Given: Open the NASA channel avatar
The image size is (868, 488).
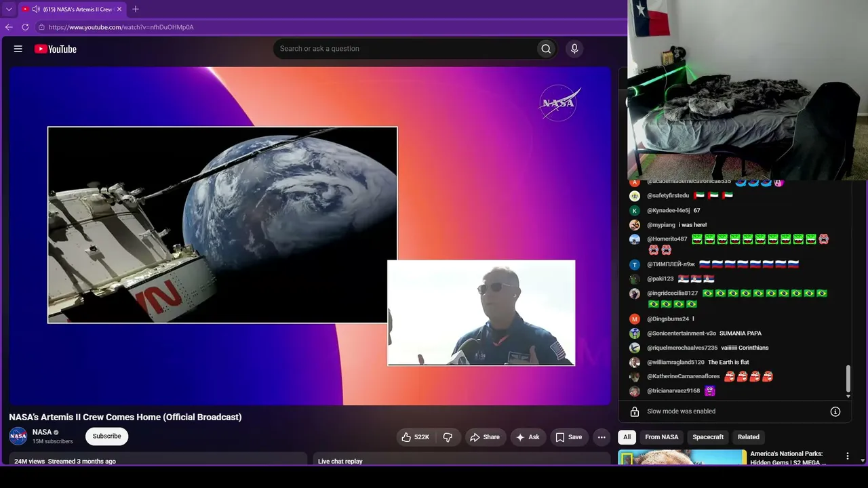Looking at the screenshot, I should pyautogui.click(x=18, y=436).
